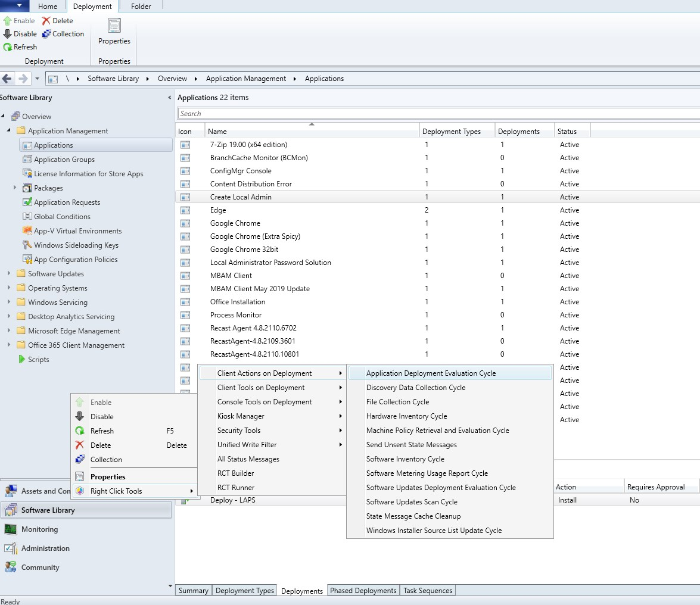This screenshot has width=700, height=605.
Task: Click the back navigation arrow
Action: pyautogui.click(x=7, y=79)
